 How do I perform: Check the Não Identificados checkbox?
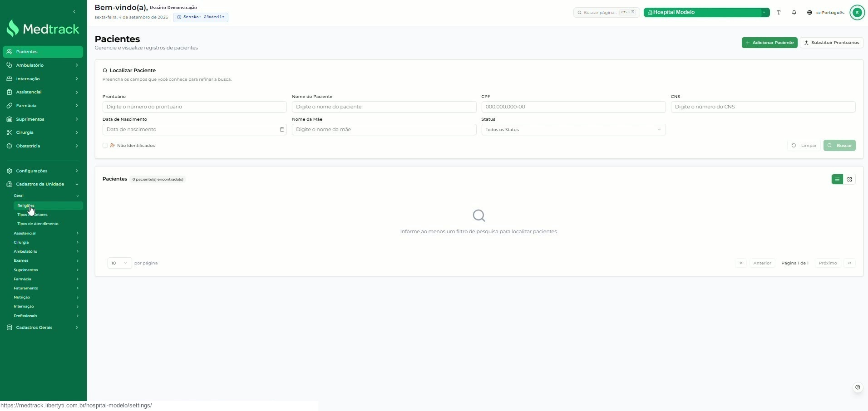[x=105, y=146]
